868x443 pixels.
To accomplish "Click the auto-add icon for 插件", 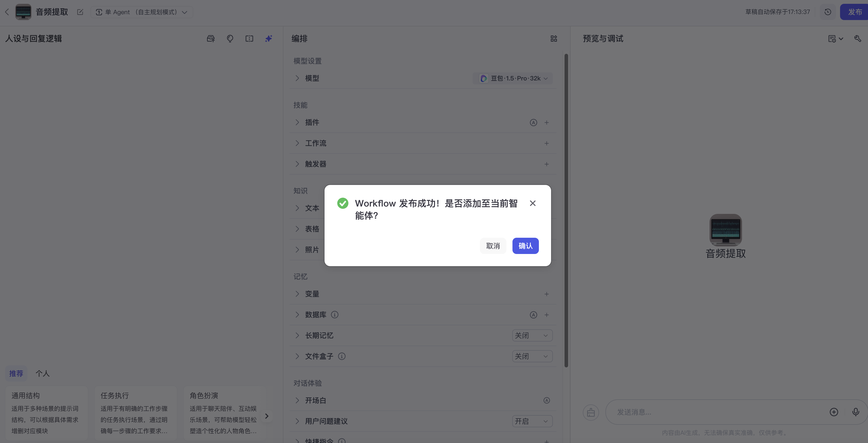I will 533,123.
